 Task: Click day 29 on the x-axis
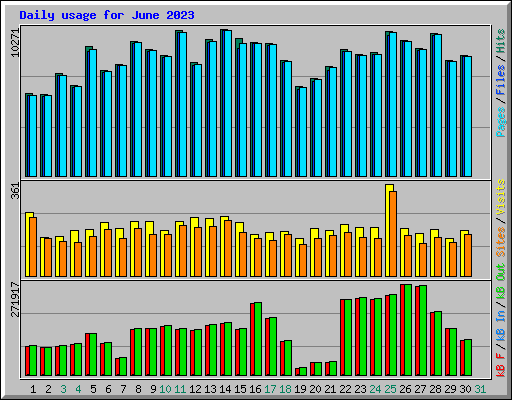[450, 389]
